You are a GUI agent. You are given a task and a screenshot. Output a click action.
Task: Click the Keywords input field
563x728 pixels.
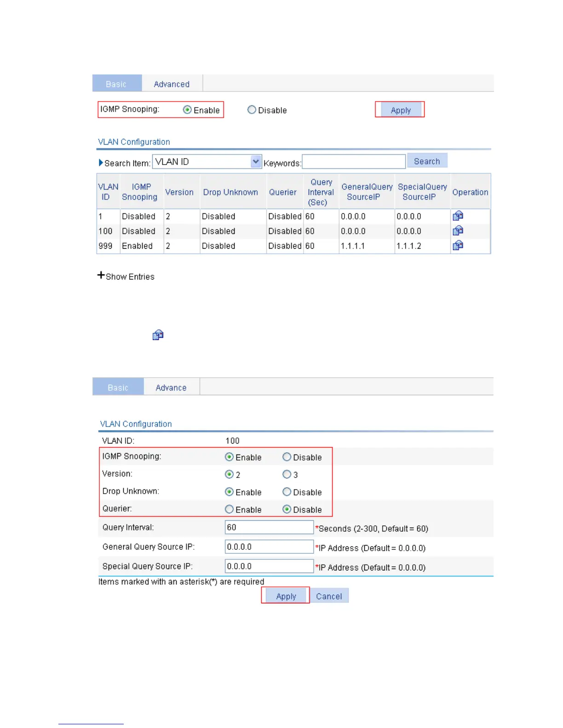(354, 162)
